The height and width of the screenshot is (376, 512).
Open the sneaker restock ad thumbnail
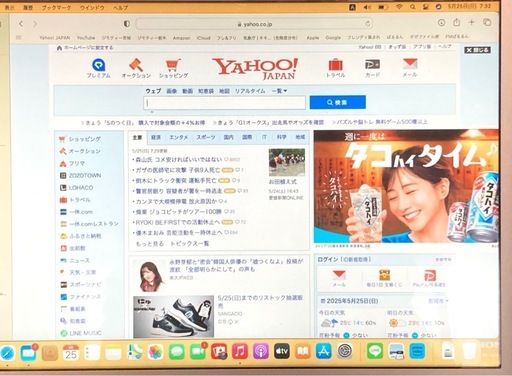173,317
